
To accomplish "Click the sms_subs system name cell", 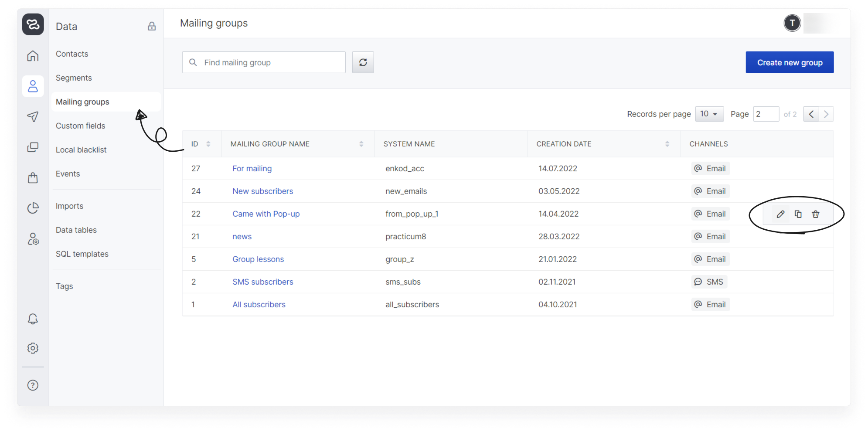I will point(403,282).
